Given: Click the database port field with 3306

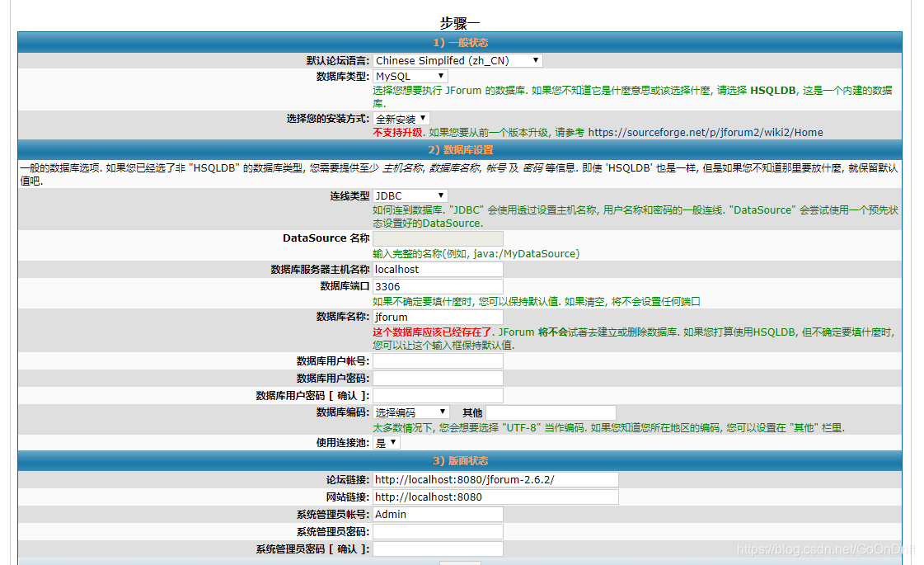Looking at the screenshot, I should click(438, 287).
